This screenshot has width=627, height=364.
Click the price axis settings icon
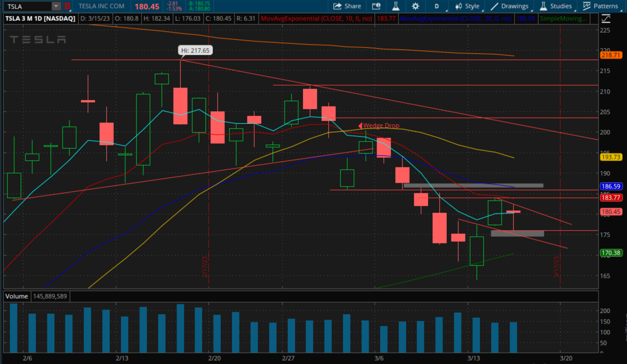[606, 18]
